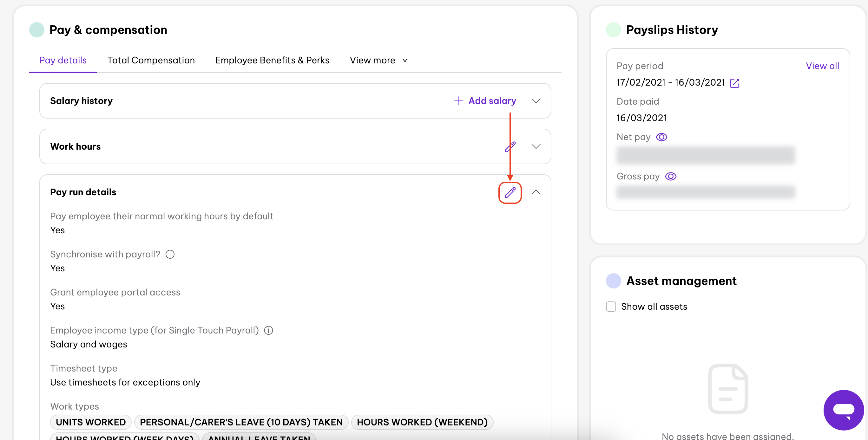Viewport: 868px width, 440px height.
Task: Open the View more dropdown
Action: tap(379, 60)
